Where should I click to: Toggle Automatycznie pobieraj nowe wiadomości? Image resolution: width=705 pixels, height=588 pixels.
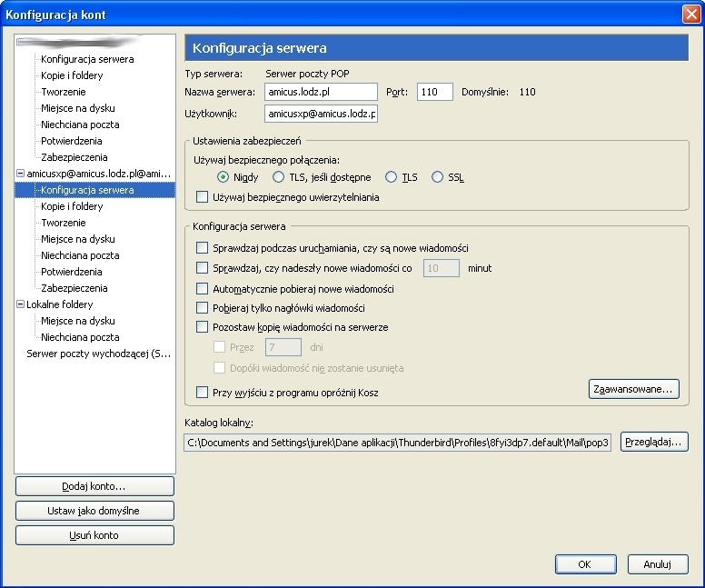(x=202, y=288)
